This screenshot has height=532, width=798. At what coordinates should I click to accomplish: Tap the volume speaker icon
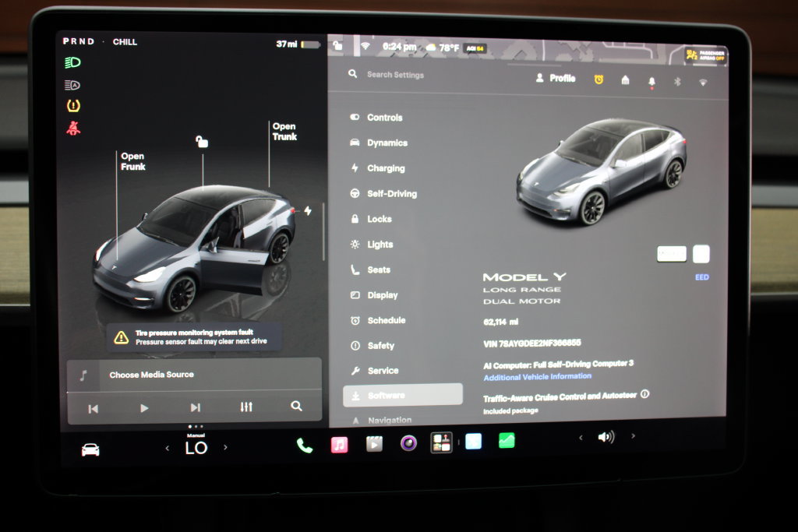pyautogui.click(x=606, y=436)
